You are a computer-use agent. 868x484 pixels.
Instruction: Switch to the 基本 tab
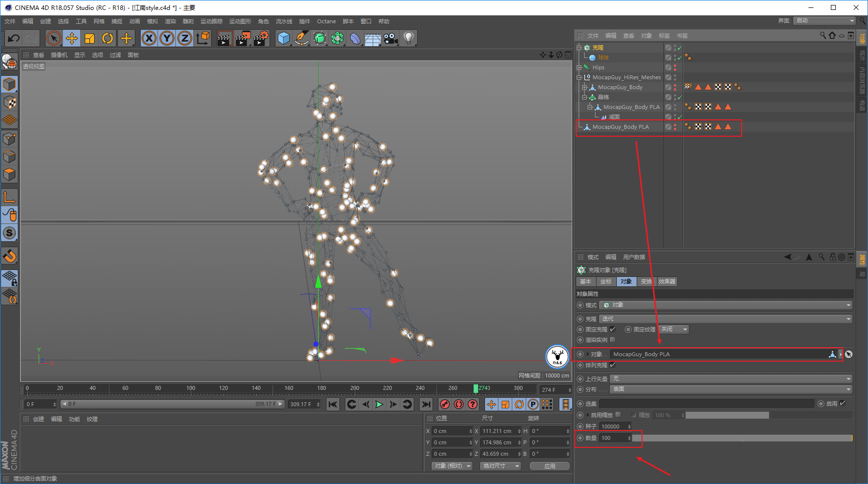(586, 281)
